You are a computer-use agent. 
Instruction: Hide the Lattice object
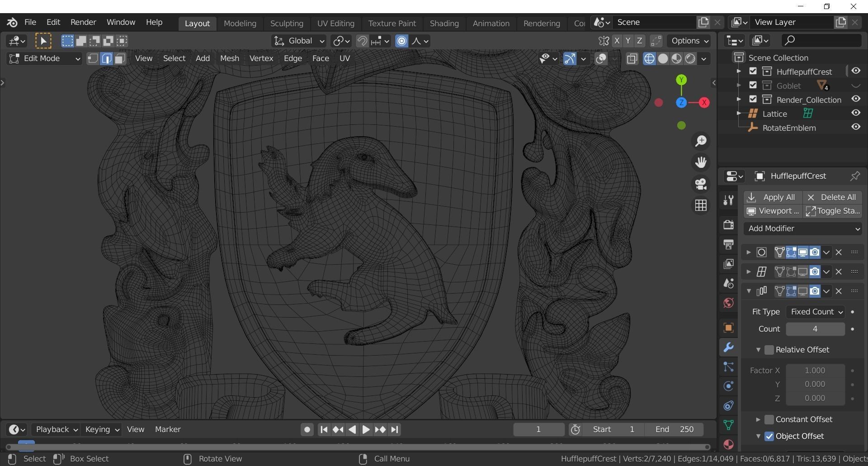point(856,113)
